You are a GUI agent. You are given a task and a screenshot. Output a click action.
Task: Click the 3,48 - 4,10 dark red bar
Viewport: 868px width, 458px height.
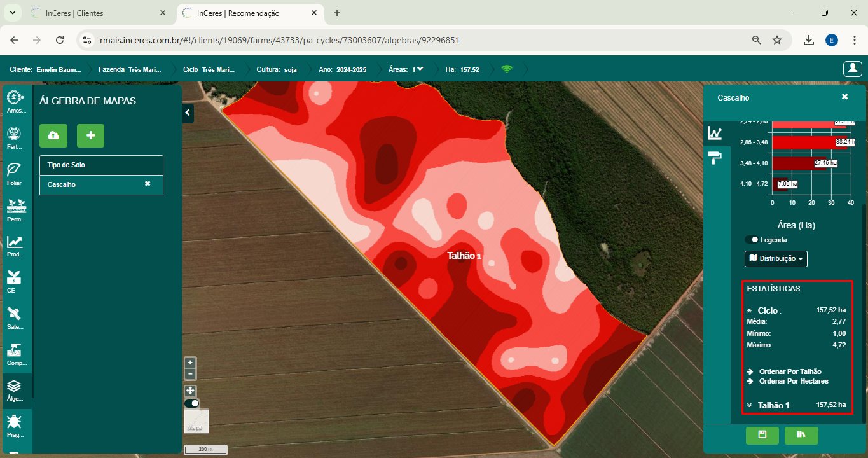pos(799,163)
